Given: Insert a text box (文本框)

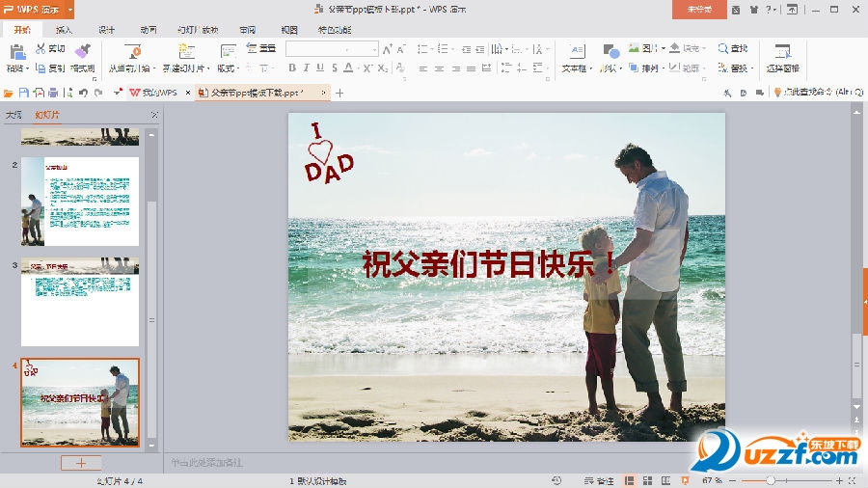Looking at the screenshot, I should pos(576,51).
